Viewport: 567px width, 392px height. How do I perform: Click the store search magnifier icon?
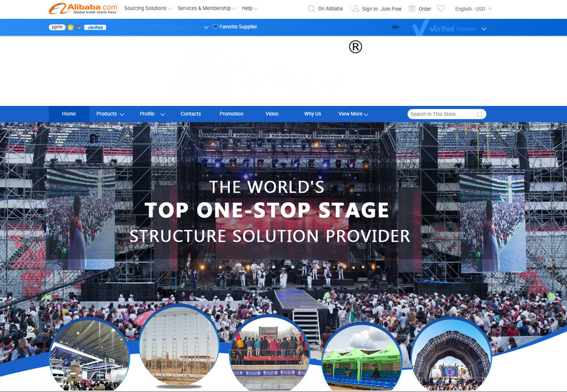pos(480,114)
